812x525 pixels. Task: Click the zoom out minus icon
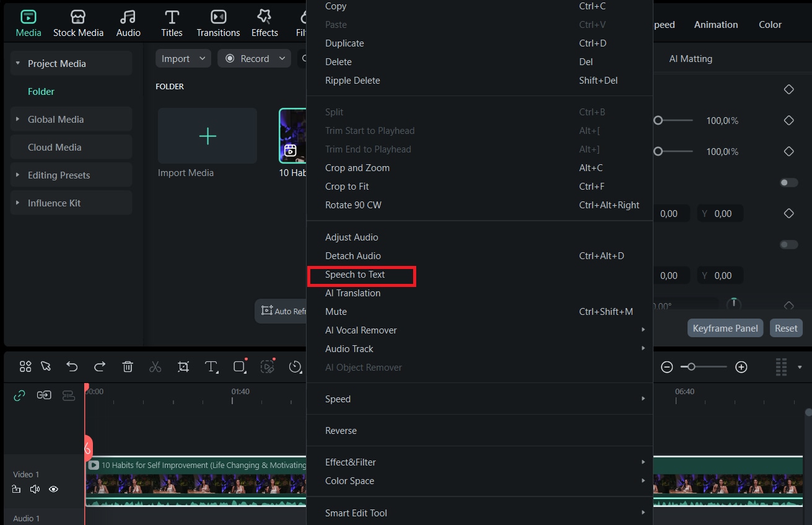pyautogui.click(x=667, y=367)
